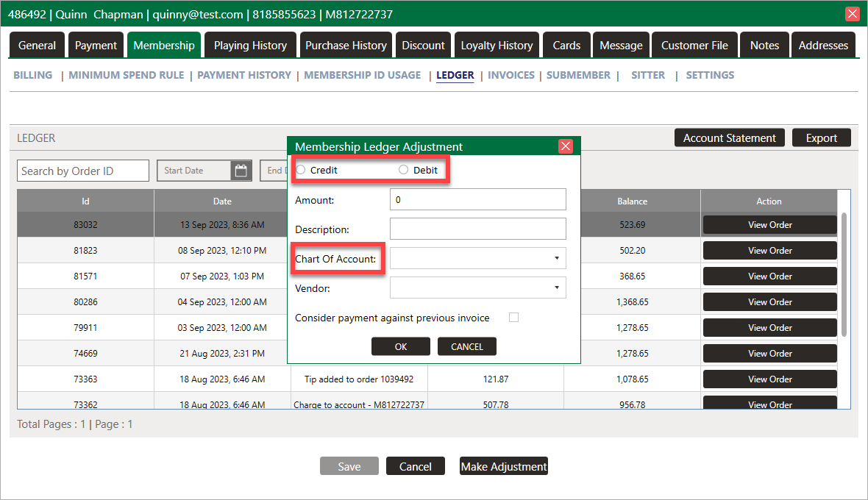868x500 pixels.
Task: Open the Membership tab
Action: [164, 46]
